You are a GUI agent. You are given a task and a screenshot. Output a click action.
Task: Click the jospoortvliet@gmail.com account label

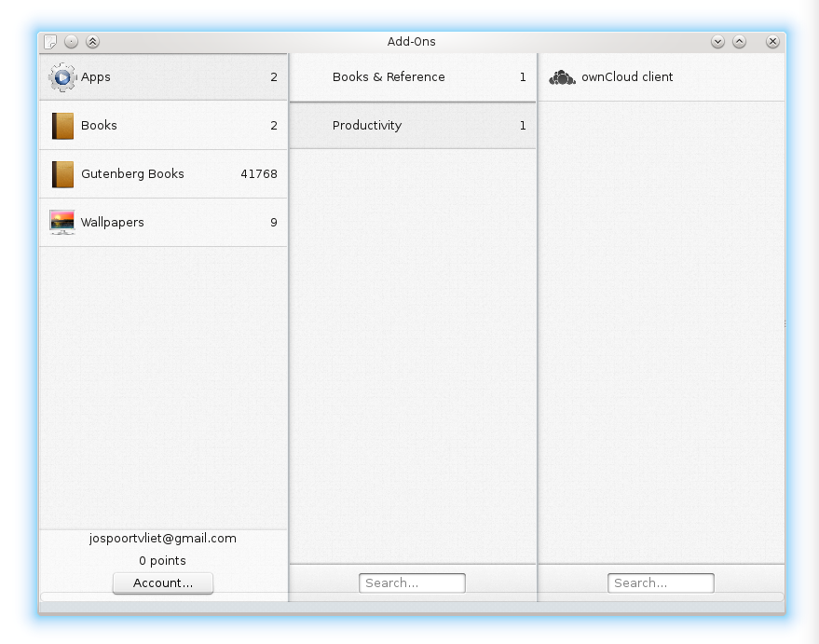coord(163,539)
